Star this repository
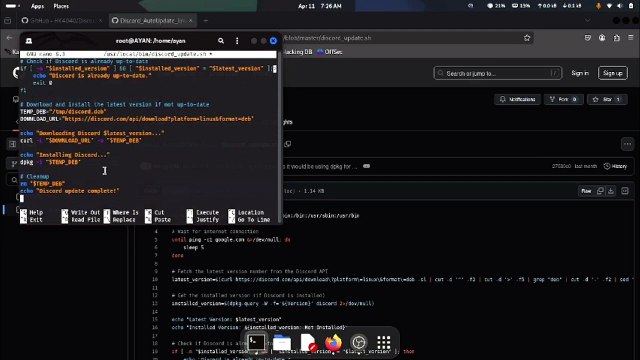This screenshot has height=360, width=640. click(607, 99)
